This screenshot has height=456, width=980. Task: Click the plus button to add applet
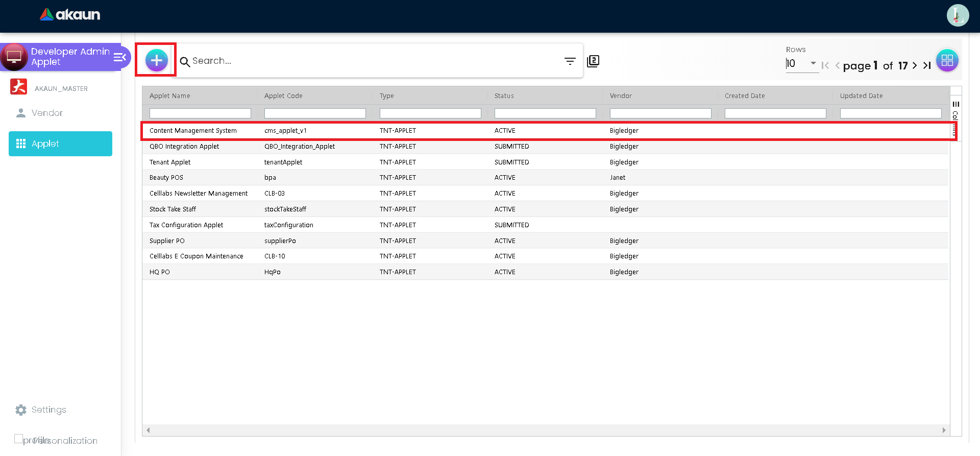[x=156, y=60]
